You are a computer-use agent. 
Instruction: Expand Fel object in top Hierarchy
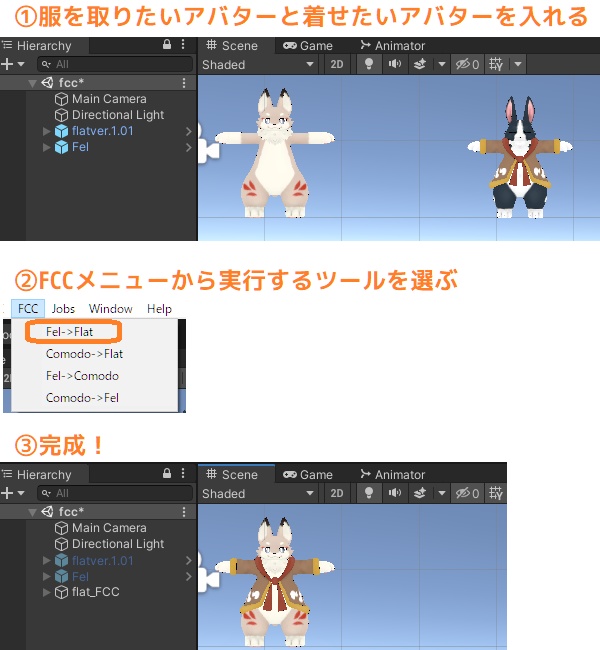(46, 148)
